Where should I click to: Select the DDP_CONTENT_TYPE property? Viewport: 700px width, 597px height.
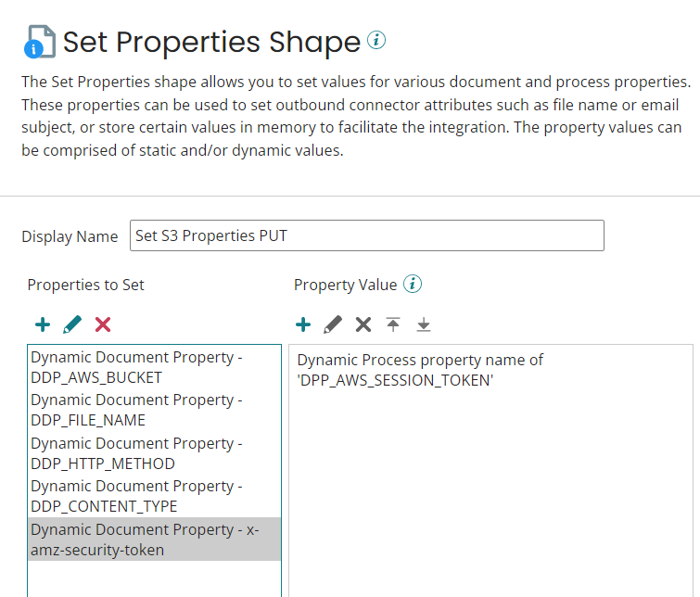(x=136, y=496)
